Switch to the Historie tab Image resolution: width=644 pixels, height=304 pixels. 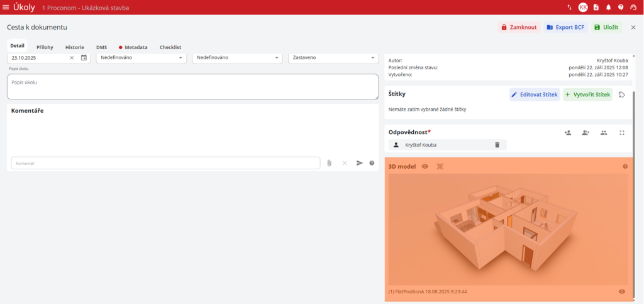(x=74, y=47)
